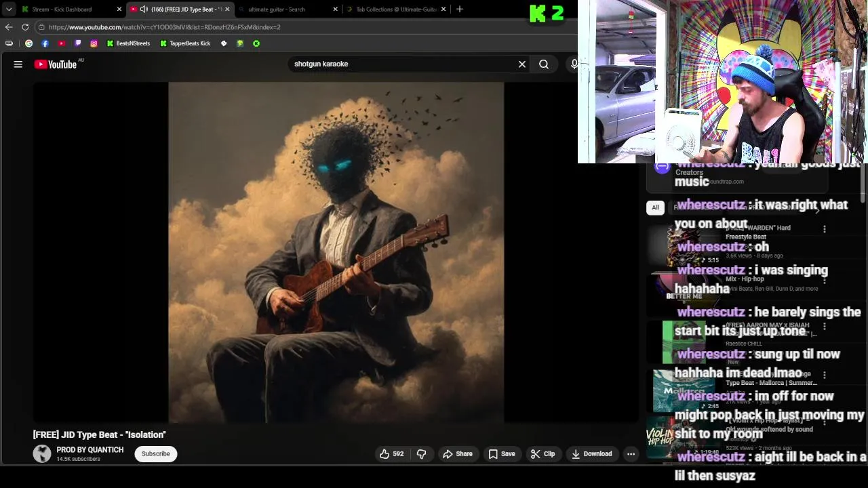Open the green circle bookmark icon
Screen dimensions: 868x488
256,43
